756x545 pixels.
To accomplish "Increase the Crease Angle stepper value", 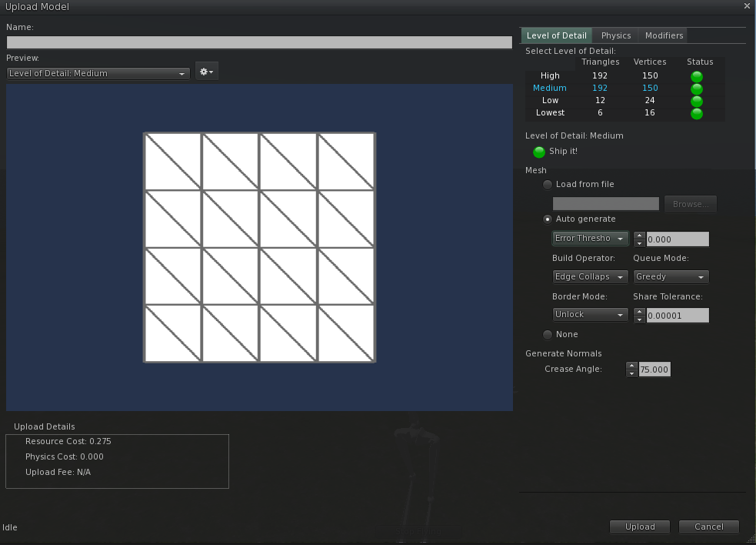I will [631, 366].
